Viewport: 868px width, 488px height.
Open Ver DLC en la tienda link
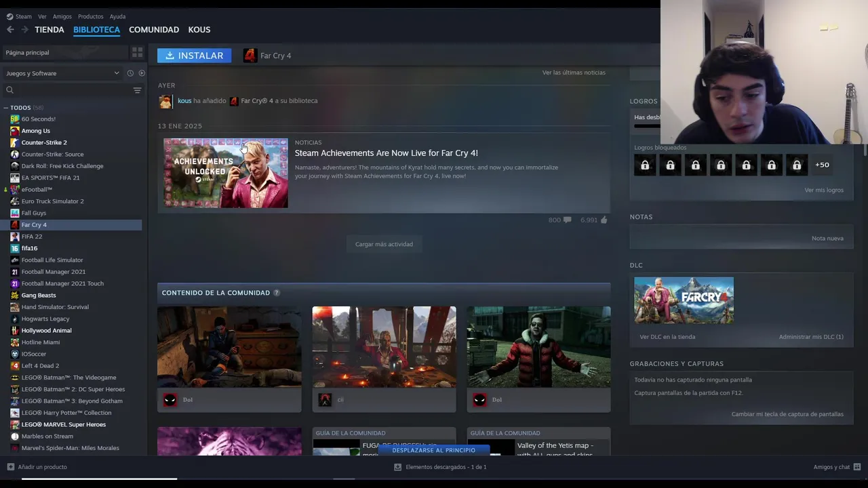click(667, 337)
